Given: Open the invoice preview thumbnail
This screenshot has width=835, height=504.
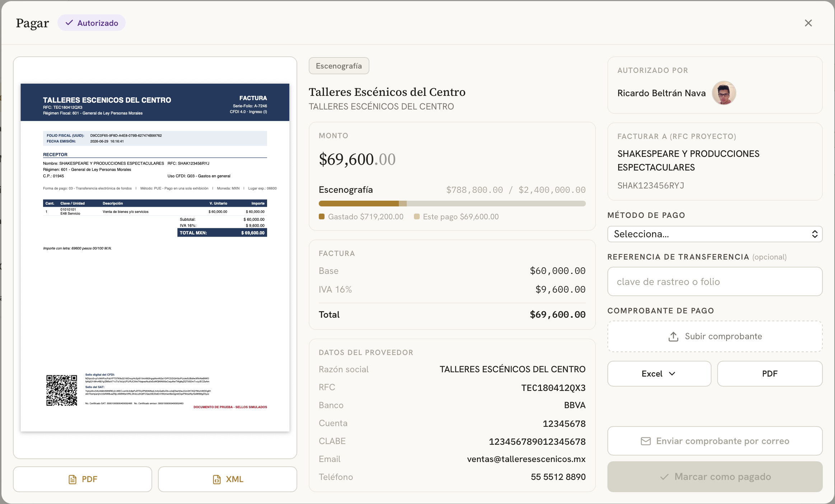Looking at the screenshot, I should click(x=155, y=257).
